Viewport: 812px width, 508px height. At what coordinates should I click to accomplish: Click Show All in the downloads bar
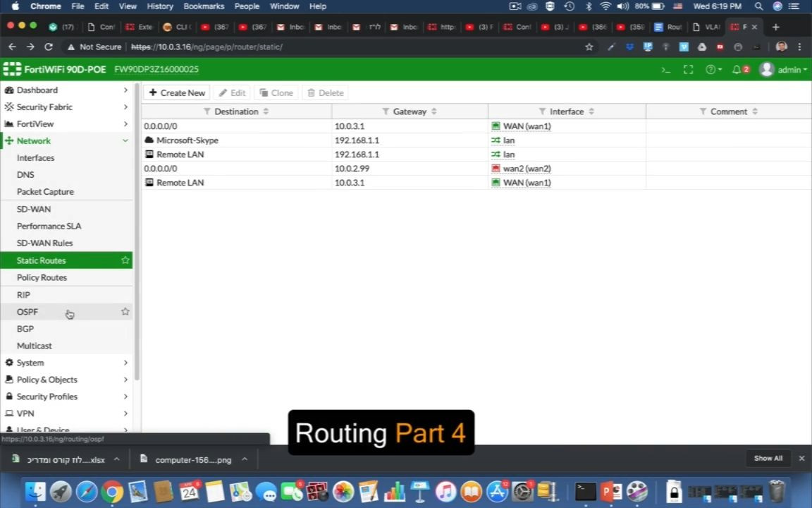click(768, 458)
